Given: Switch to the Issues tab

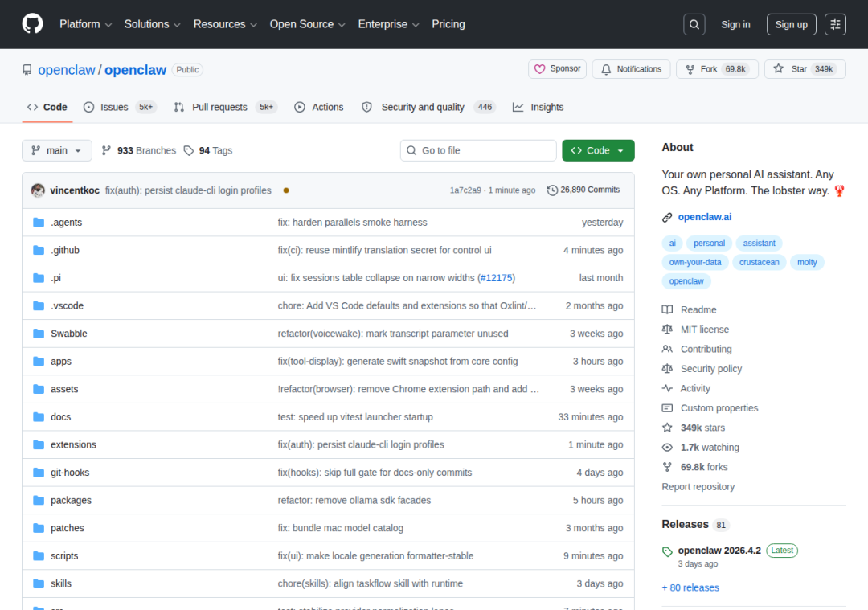Looking at the screenshot, I should coord(114,107).
